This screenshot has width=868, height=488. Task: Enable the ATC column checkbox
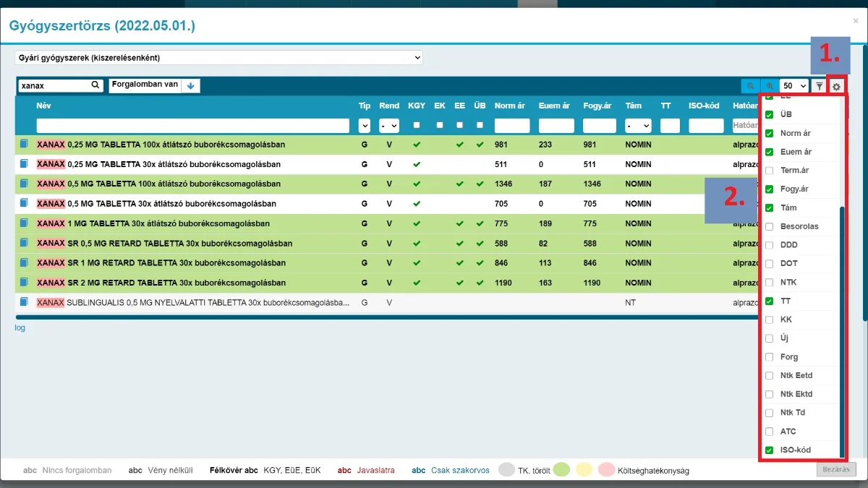pos(770,432)
